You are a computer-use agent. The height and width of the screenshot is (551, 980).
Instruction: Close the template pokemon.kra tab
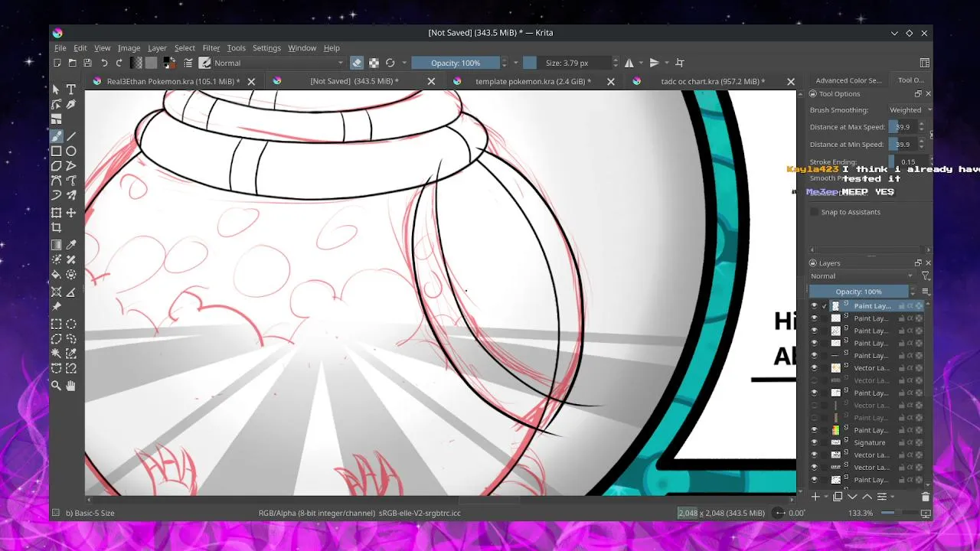pyautogui.click(x=611, y=81)
